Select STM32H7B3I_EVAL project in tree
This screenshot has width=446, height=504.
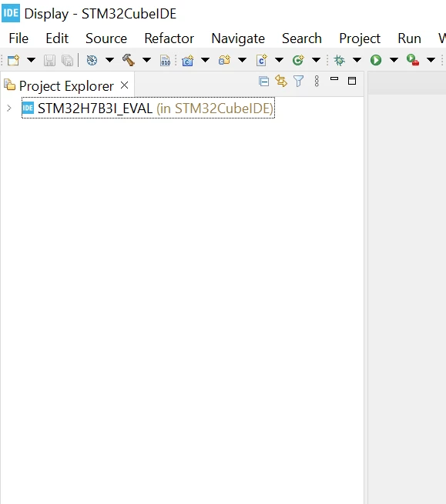pos(149,108)
